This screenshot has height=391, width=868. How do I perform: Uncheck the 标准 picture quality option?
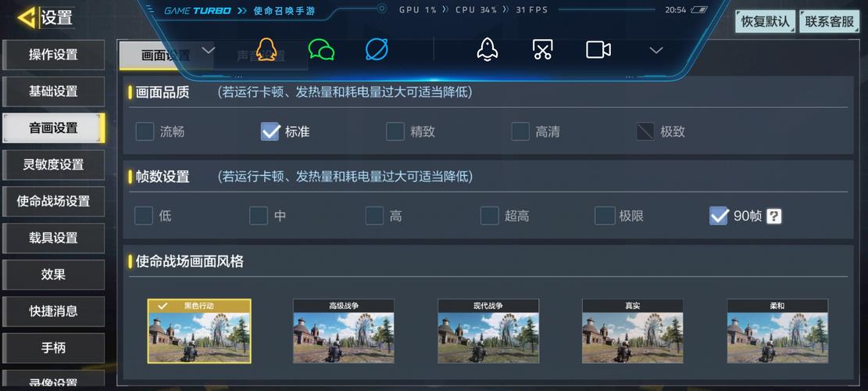pos(270,132)
